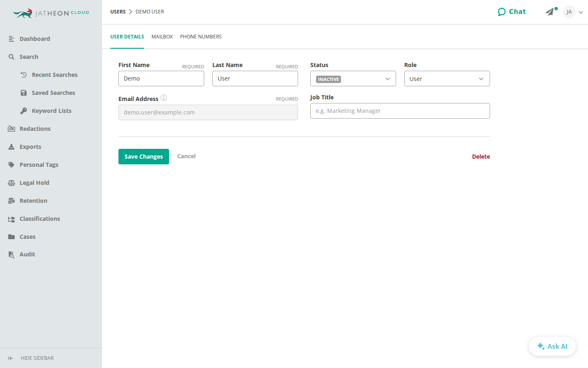Screen dimensions: 588x368
Task: Click the Save Changes button
Action: (x=144, y=157)
